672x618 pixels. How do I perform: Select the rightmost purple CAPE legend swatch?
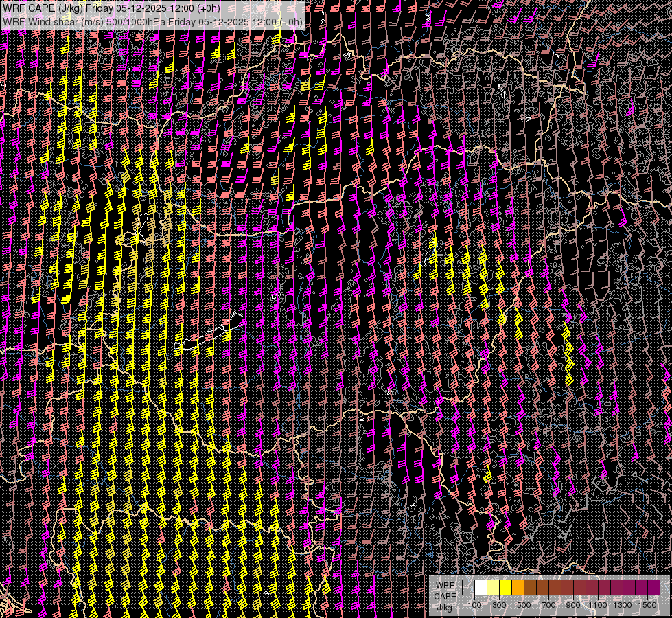[x=653, y=588]
